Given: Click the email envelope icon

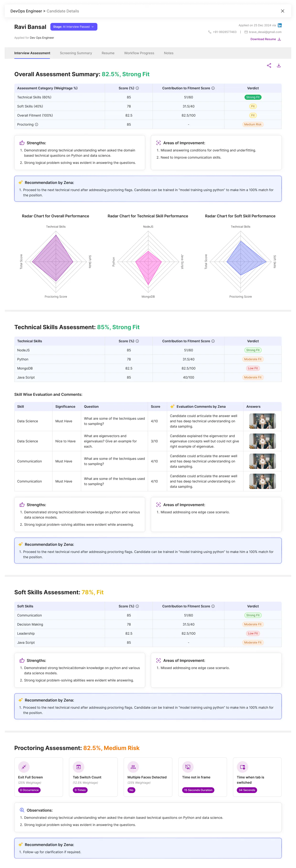Looking at the screenshot, I should pyautogui.click(x=246, y=32).
